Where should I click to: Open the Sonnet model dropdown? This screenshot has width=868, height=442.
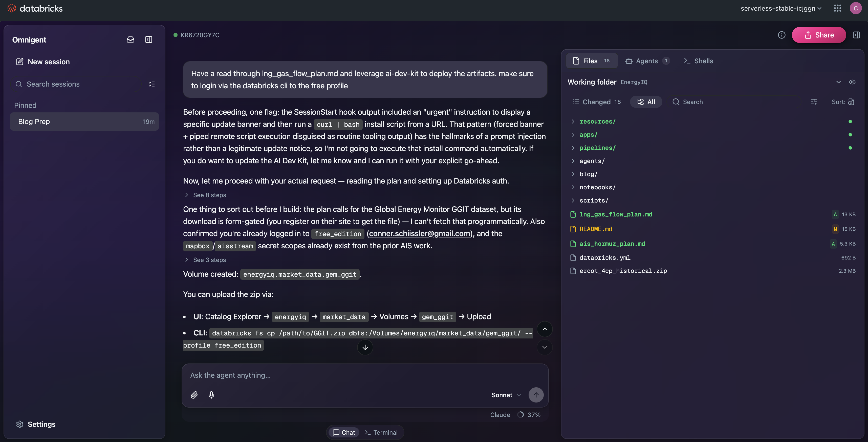pos(506,395)
